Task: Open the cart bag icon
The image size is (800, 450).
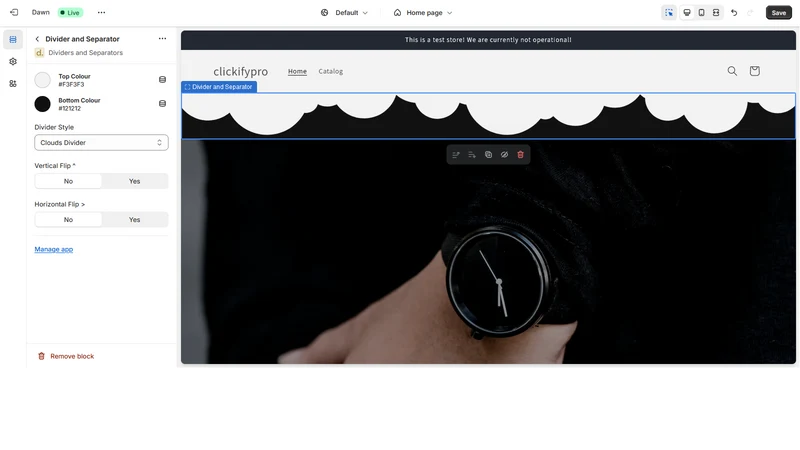Action: tap(755, 71)
